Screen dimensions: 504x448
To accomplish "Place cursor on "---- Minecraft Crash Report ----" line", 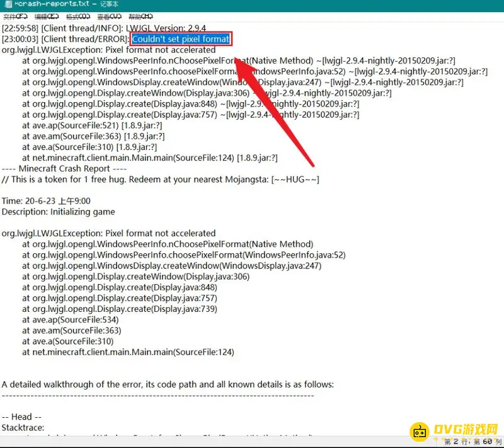I will click(x=64, y=169).
